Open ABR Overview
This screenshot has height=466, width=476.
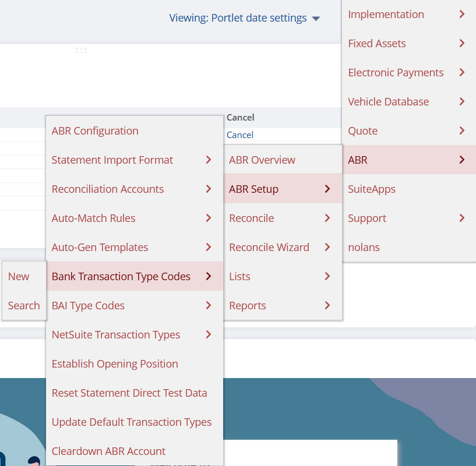(x=262, y=160)
